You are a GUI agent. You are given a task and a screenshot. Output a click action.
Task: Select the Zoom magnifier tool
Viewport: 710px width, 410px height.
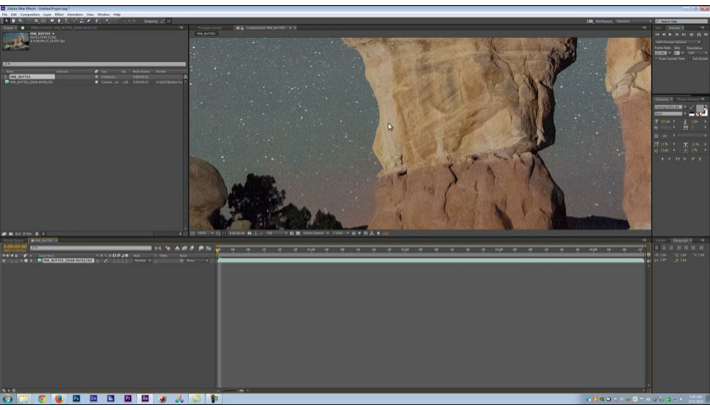click(x=20, y=21)
